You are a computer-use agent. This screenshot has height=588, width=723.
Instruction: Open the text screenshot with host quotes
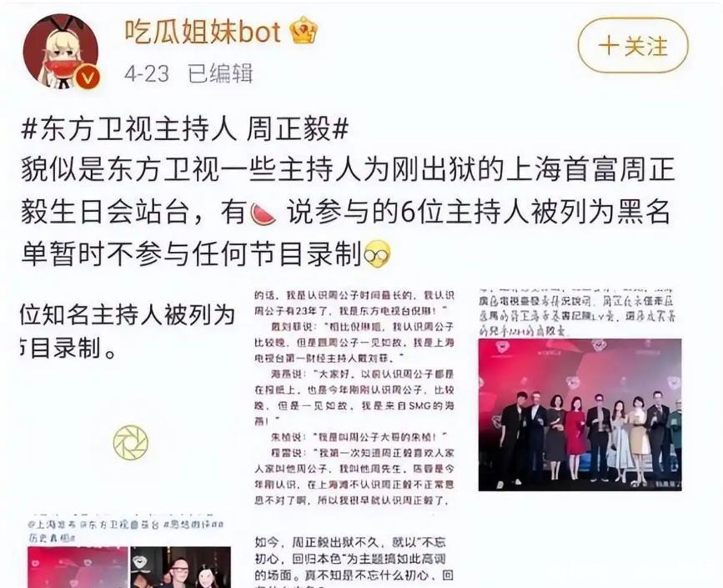pyautogui.click(x=354, y=398)
